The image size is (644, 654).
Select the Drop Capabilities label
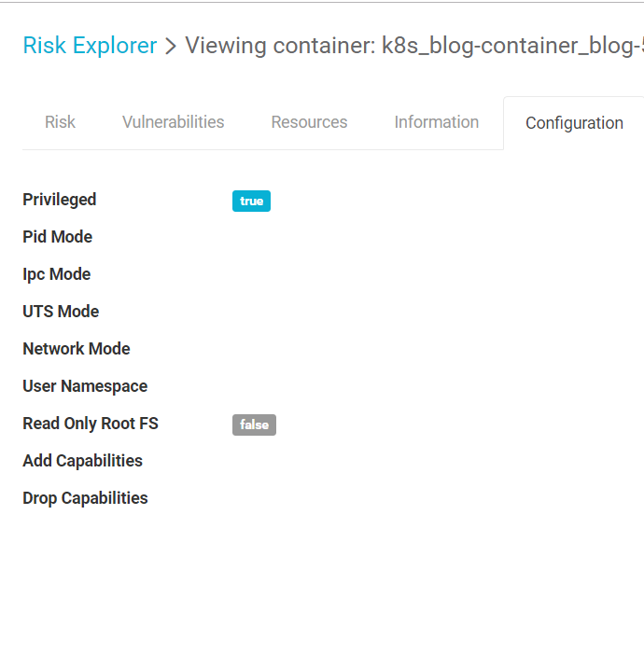(x=85, y=498)
